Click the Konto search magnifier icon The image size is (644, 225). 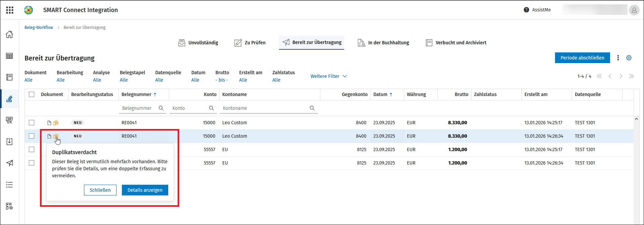pyautogui.click(x=212, y=108)
